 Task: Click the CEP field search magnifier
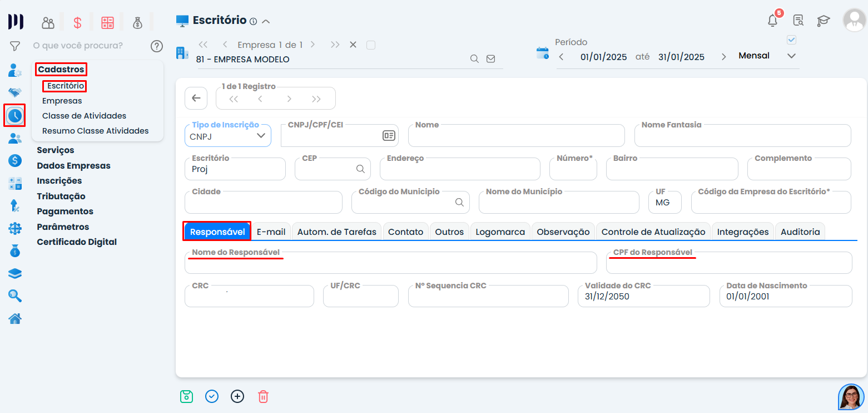[360, 169]
